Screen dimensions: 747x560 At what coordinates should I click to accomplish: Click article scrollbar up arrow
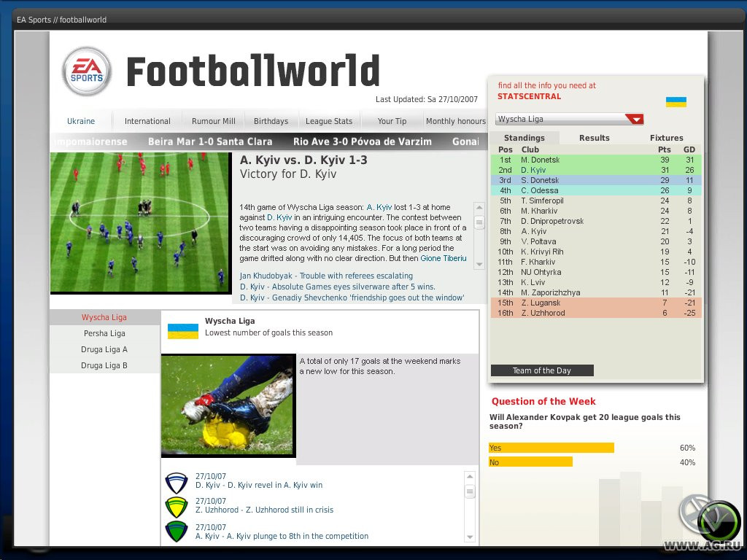click(479, 208)
